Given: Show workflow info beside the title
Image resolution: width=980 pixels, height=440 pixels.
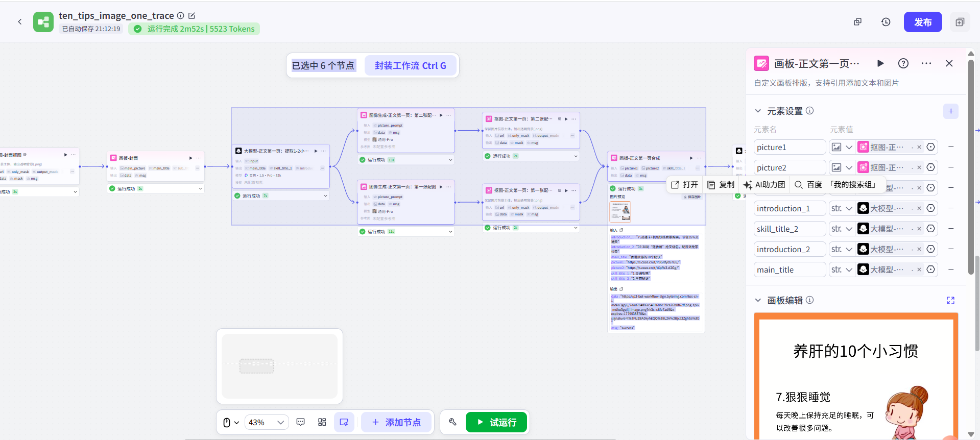Looking at the screenshot, I should pyautogui.click(x=180, y=16).
